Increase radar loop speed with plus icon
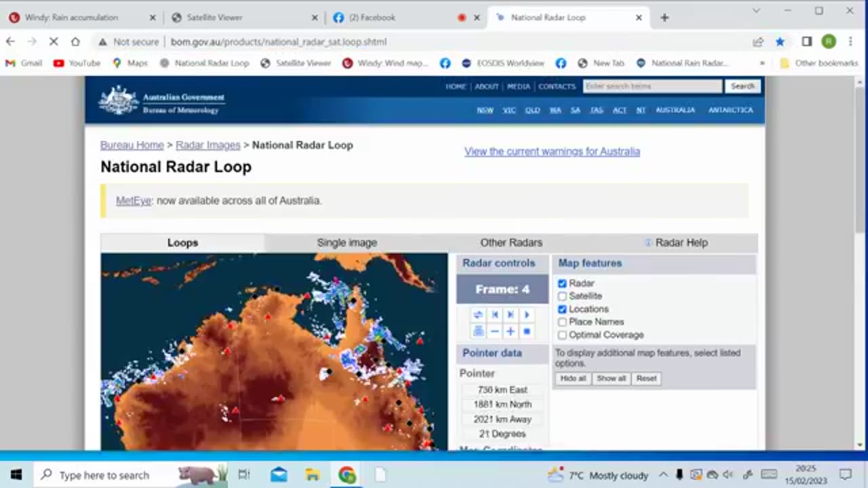 click(x=511, y=331)
